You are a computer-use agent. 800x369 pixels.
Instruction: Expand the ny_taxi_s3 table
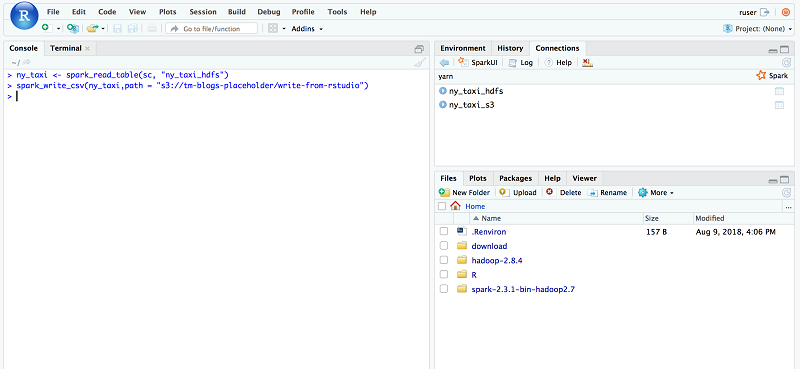click(442, 105)
